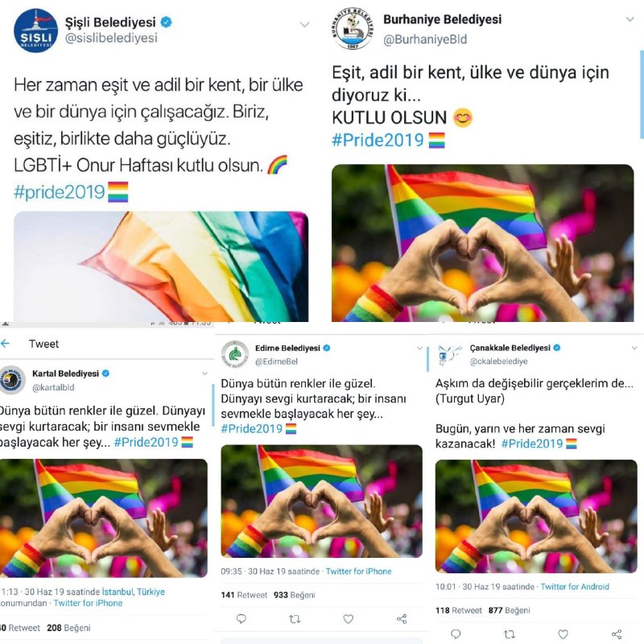Open Twitter for Android source link
This screenshot has height=644, width=644.
pyautogui.click(x=575, y=587)
